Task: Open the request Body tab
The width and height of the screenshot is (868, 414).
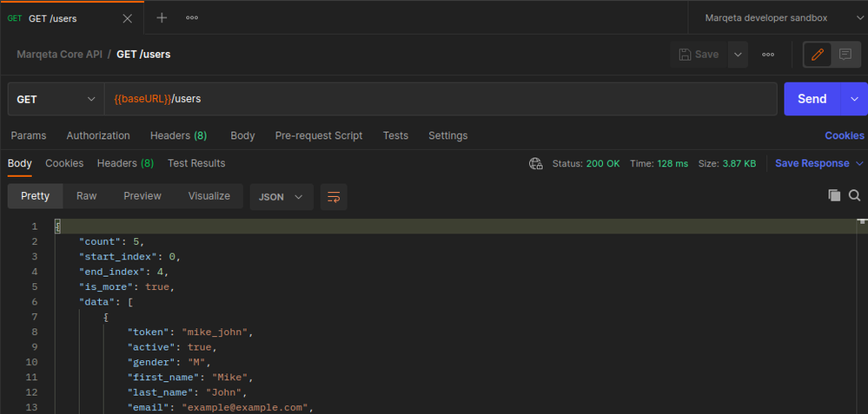Action: [x=242, y=135]
